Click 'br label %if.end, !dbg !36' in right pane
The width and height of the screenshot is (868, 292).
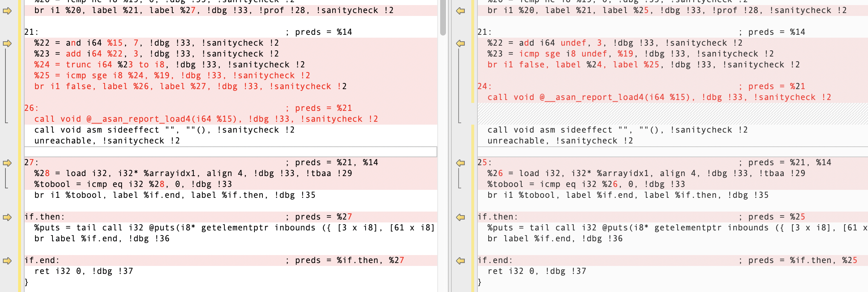pos(555,239)
